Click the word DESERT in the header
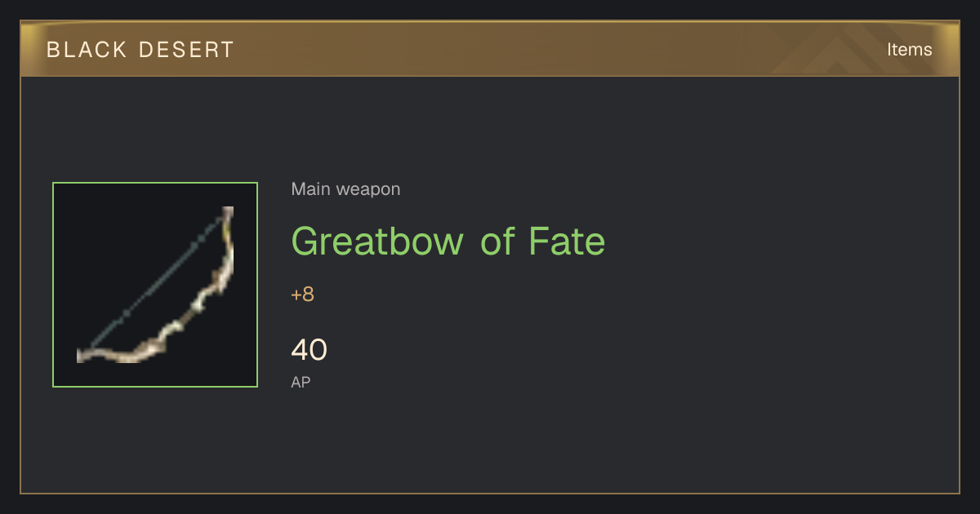 coord(187,50)
